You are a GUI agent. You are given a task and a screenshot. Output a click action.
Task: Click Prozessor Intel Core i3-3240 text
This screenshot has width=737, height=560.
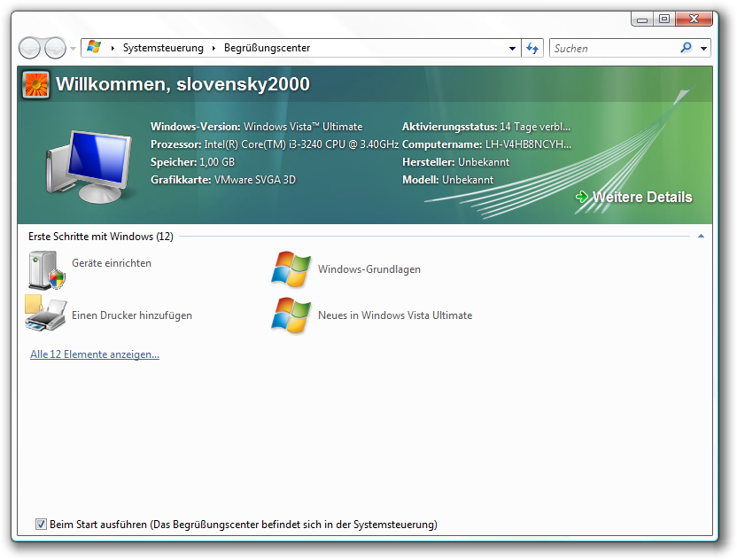point(275,144)
